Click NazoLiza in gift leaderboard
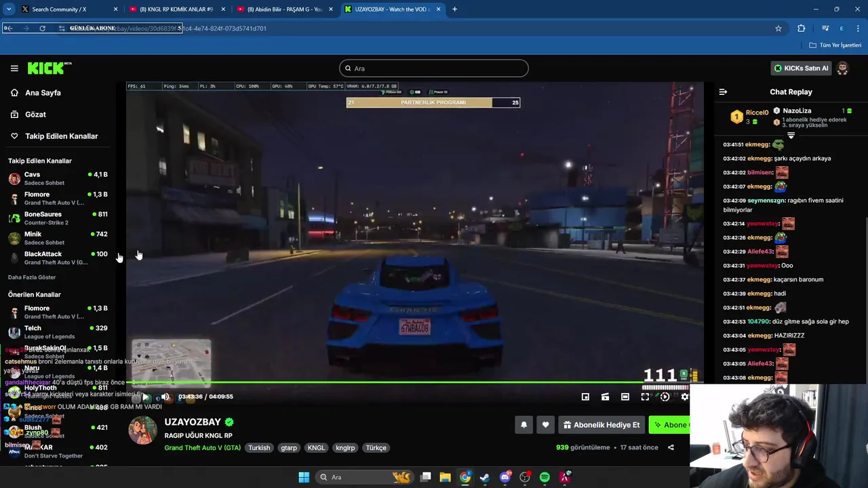The image size is (868, 488). point(797,110)
